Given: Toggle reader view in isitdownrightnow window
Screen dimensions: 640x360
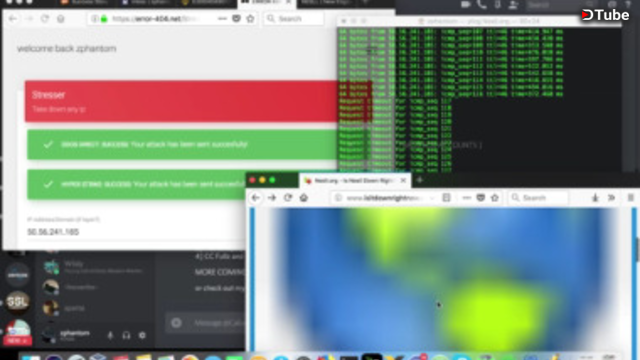Looking at the screenshot, I should [446, 198].
